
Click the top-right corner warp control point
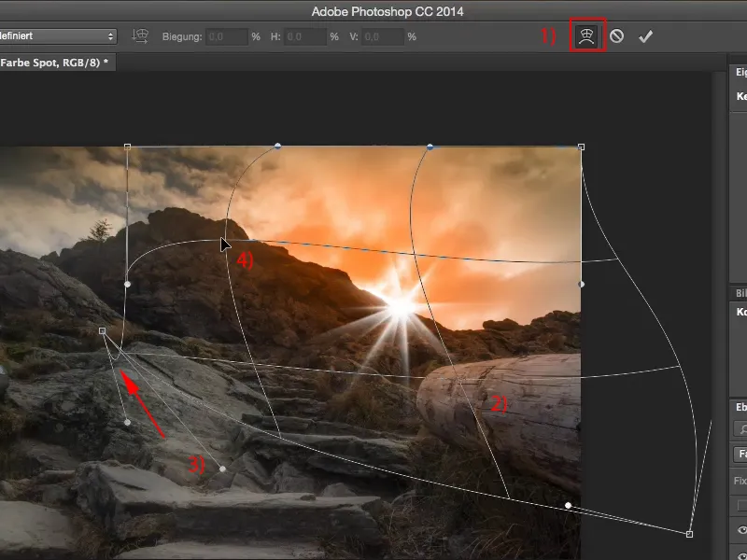pyautogui.click(x=582, y=147)
